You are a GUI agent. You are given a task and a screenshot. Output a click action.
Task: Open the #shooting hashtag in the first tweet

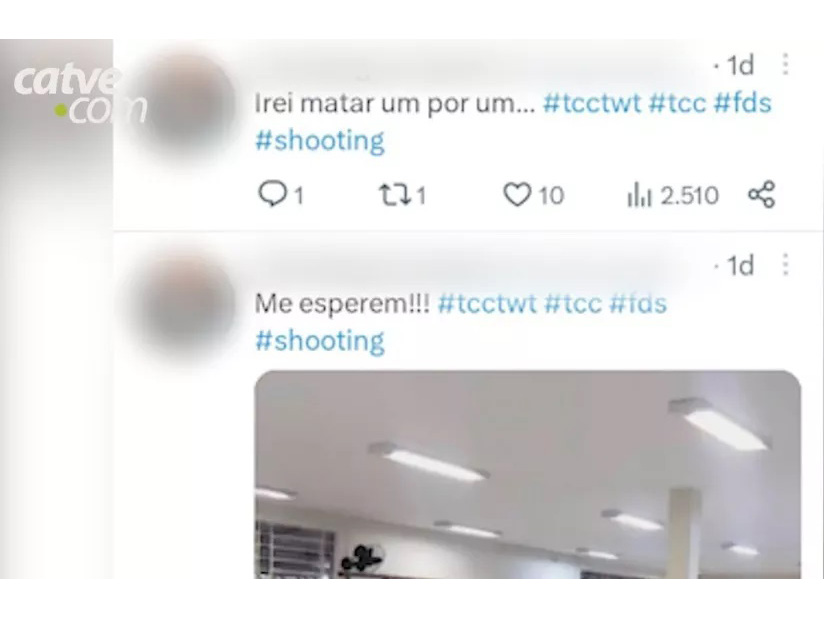[320, 141]
